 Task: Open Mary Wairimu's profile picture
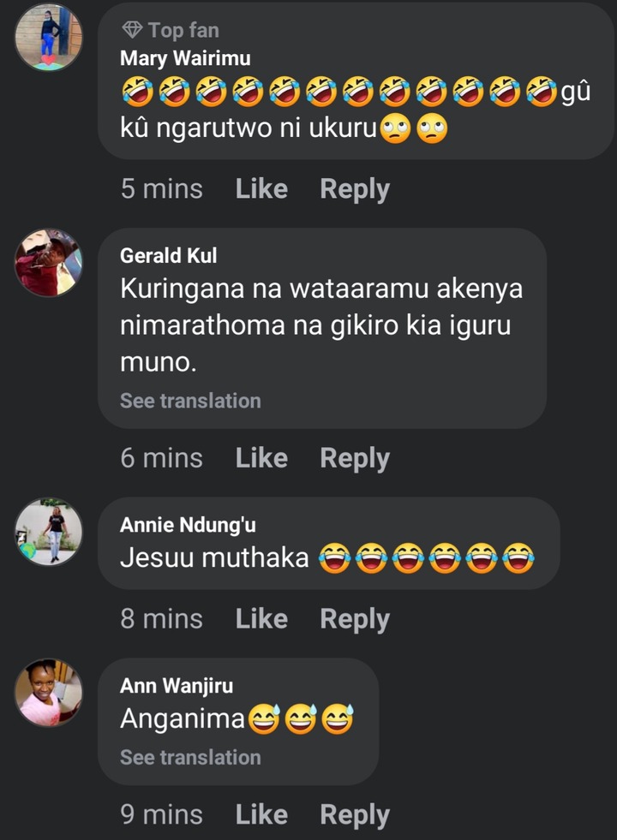point(49,37)
